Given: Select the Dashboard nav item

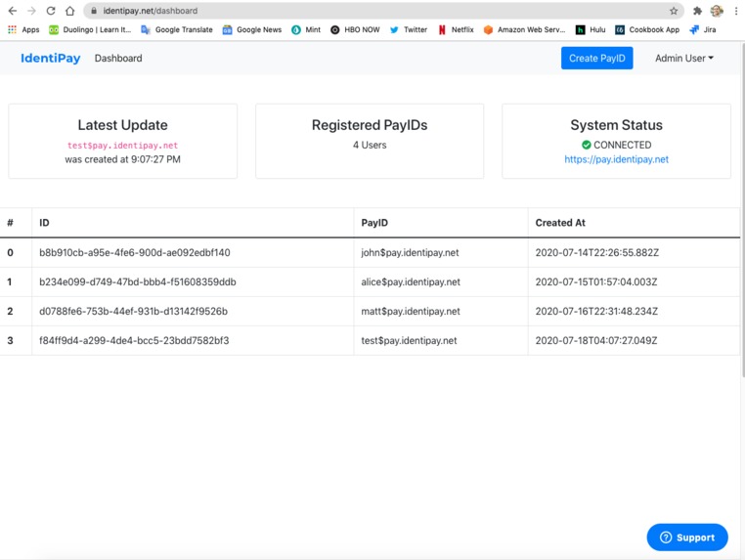Looking at the screenshot, I should click(x=118, y=58).
